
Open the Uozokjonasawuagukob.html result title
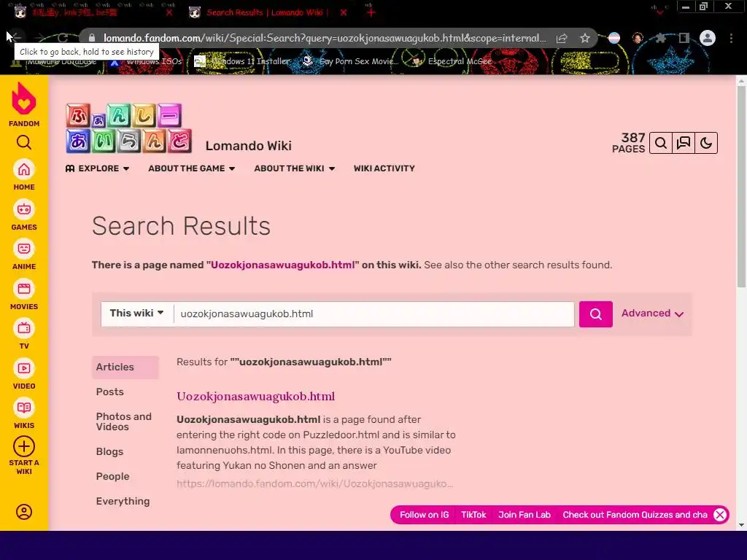[256, 396]
